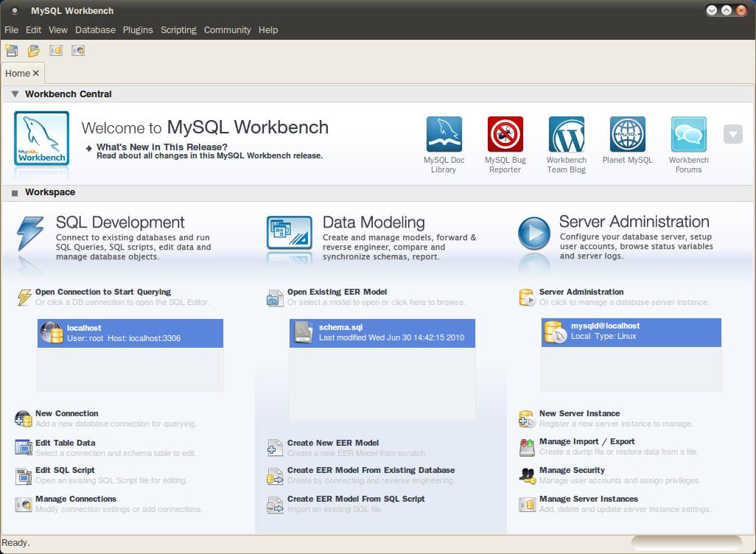The height and width of the screenshot is (554, 756).
Task: Open the Help menu
Action: click(x=268, y=30)
